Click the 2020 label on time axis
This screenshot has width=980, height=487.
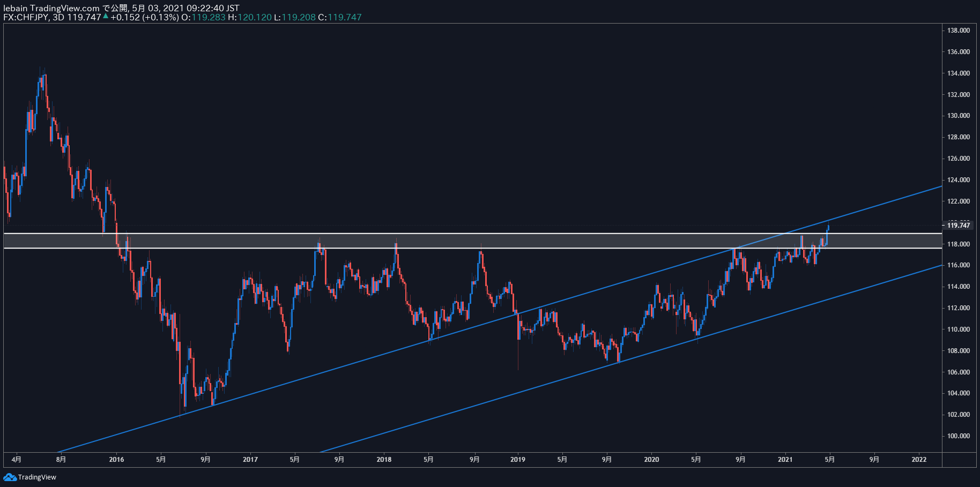pyautogui.click(x=651, y=459)
